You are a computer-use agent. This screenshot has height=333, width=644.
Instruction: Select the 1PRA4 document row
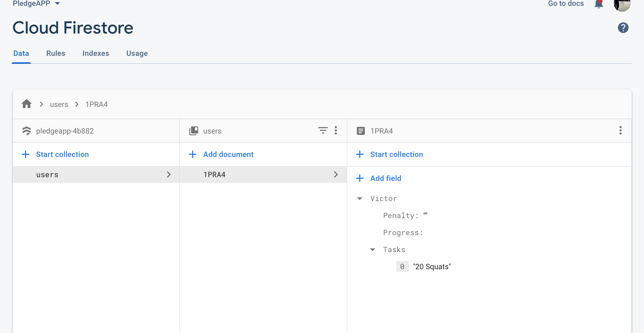click(263, 174)
